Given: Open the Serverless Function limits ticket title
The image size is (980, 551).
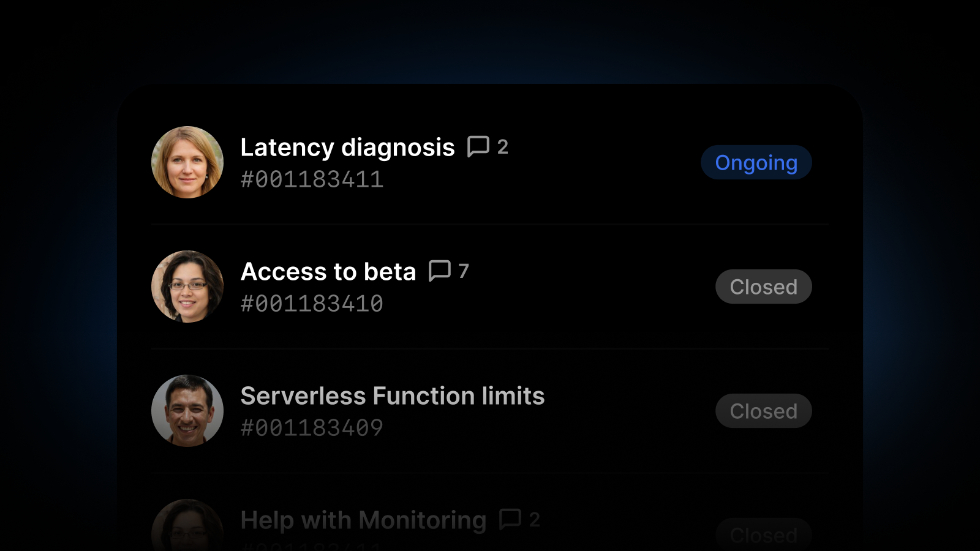Looking at the screenshot, I should click(393, 396).
